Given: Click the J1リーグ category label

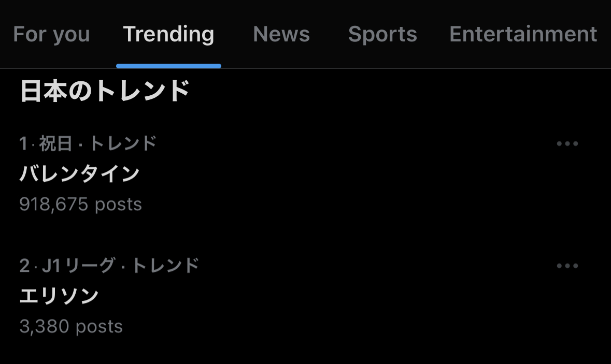Looking at the screenshot, I should point(78,266).
